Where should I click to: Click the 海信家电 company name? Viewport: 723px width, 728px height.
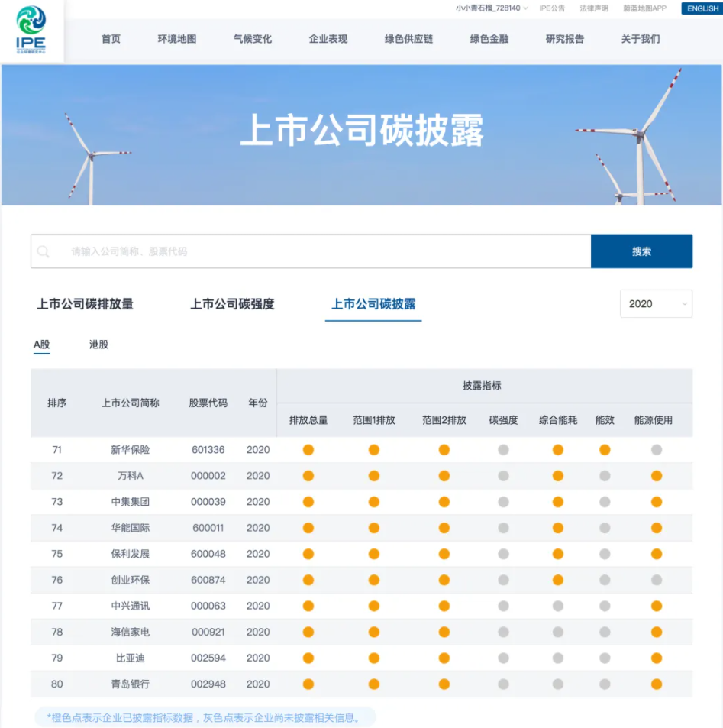click(131, 632)
